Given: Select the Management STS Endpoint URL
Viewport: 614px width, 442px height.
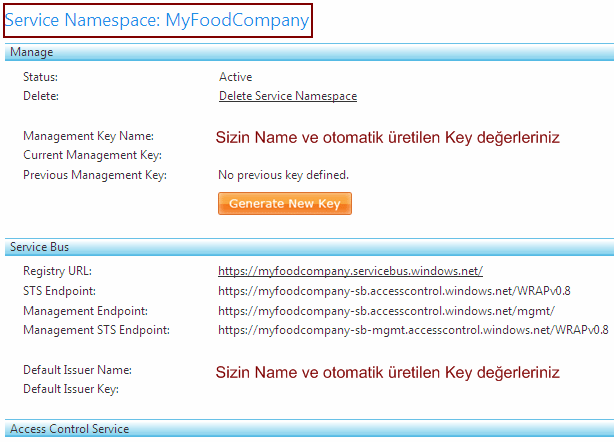Looking at the screenshot, I should point(413,329).
